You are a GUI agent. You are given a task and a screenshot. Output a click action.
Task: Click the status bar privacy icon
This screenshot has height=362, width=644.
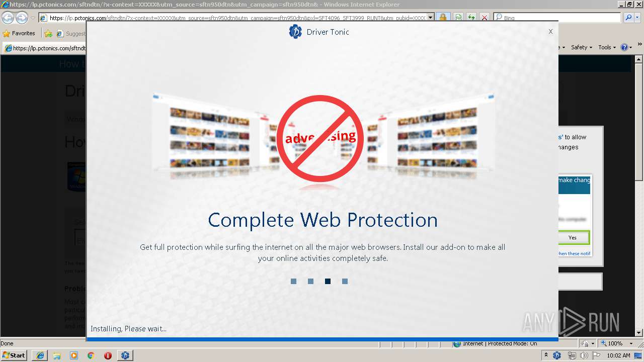[x=586, y=344]
